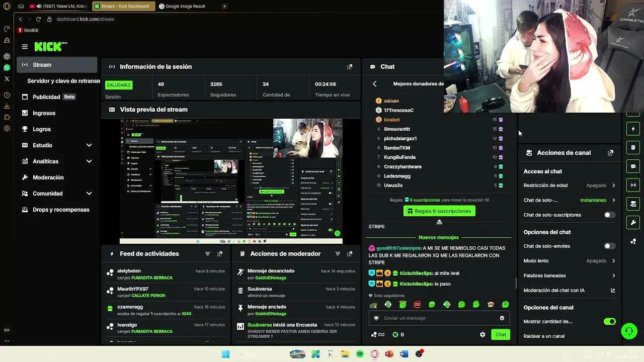Open browser downloads in sidebar

(x=7, y=106)
